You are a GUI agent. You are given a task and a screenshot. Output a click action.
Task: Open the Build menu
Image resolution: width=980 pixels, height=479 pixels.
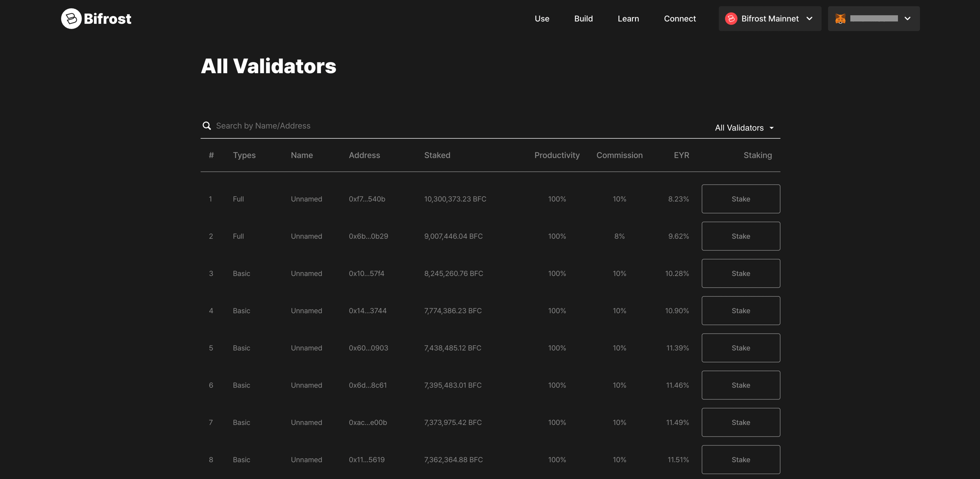[583, 19]
